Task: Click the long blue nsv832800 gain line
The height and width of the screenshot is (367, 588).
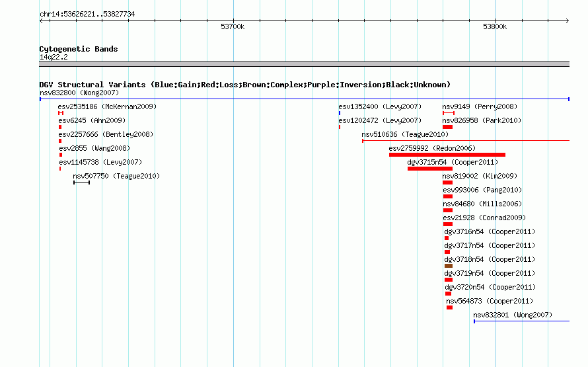Action: (305, 99)
